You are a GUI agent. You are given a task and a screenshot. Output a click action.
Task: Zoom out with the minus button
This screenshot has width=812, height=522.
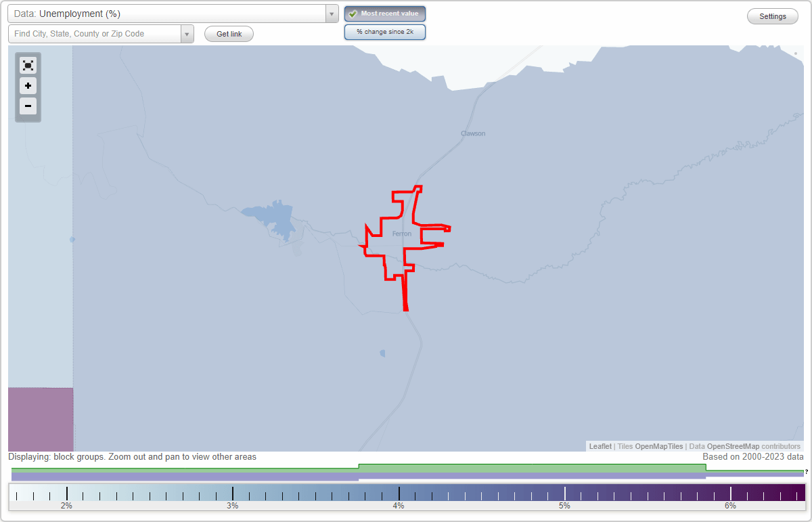point(28,106)
